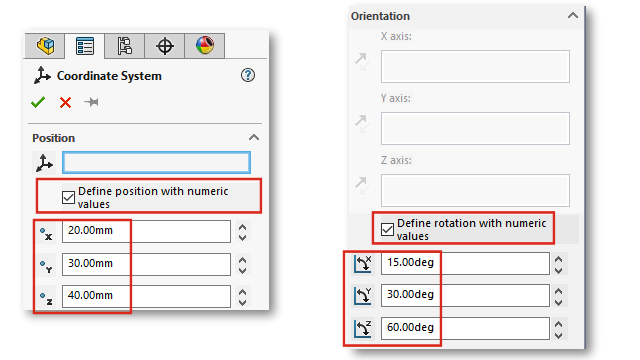Viewport: 640px width, 360px height.
Task: Click the Y position 30.00mm field
Action: [146, 264]
